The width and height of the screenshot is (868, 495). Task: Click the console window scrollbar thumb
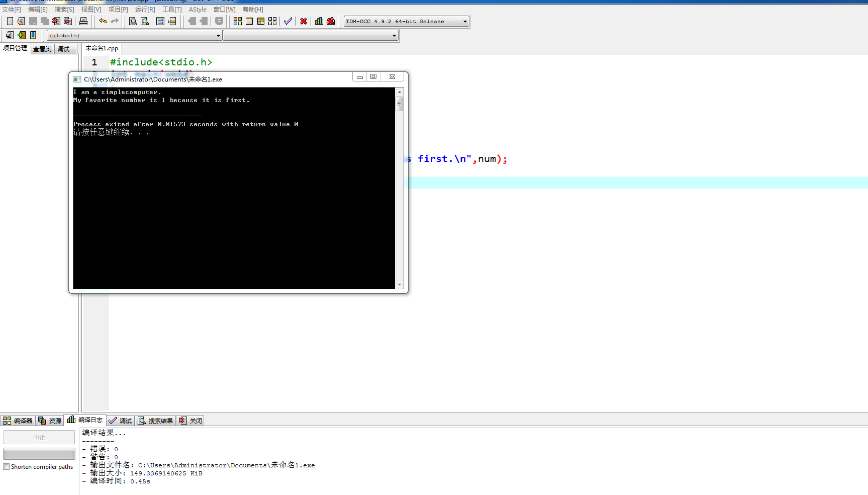coord(400,104)
